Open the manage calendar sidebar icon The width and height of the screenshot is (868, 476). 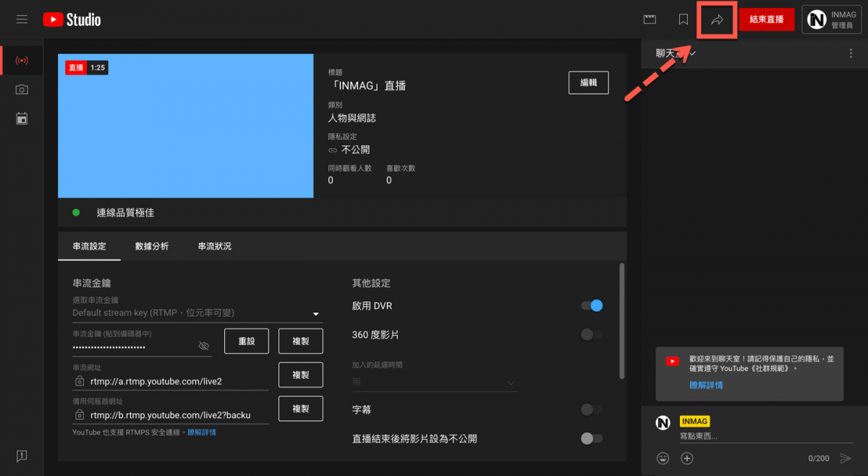22,118
